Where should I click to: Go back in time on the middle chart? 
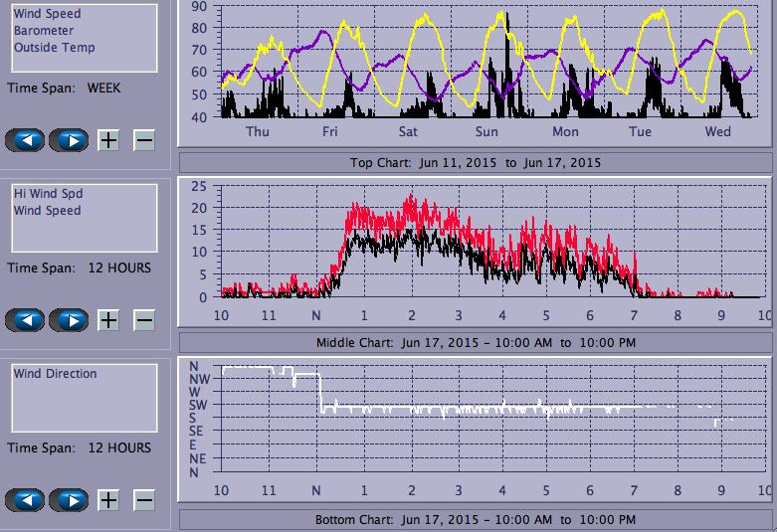pyautogui.click(x=25, y=320)
